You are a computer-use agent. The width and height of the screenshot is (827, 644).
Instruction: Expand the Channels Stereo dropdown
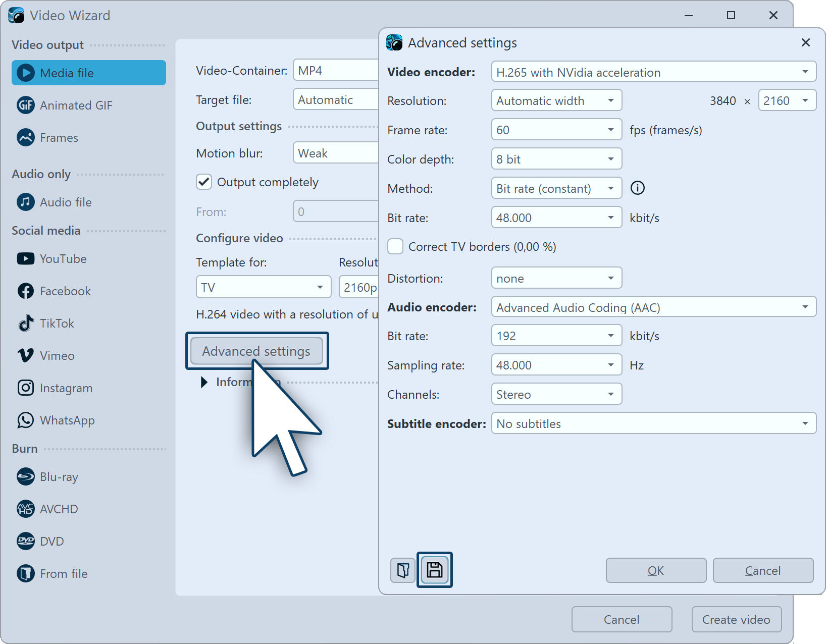point(556,395)
